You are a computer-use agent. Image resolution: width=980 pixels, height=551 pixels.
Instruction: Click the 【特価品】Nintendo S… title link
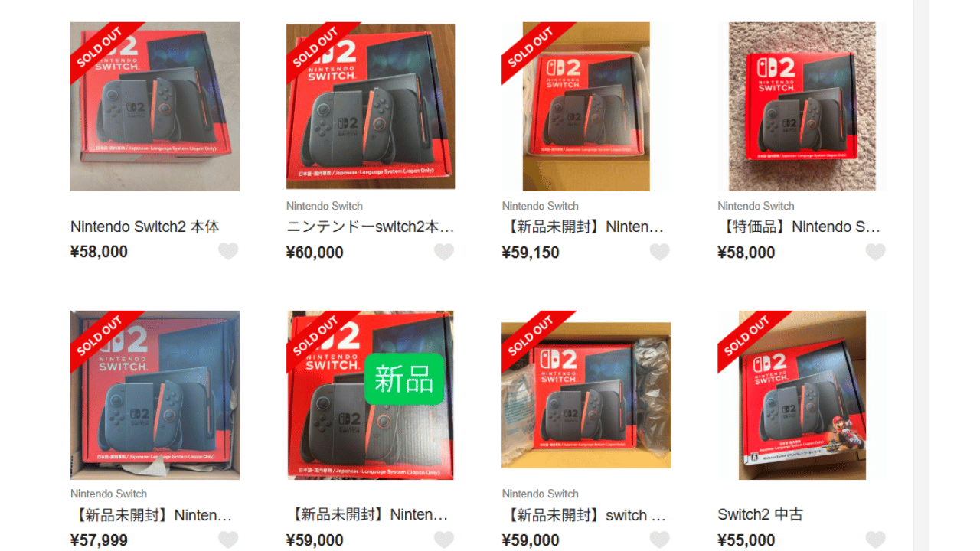[x=799, y=227]
